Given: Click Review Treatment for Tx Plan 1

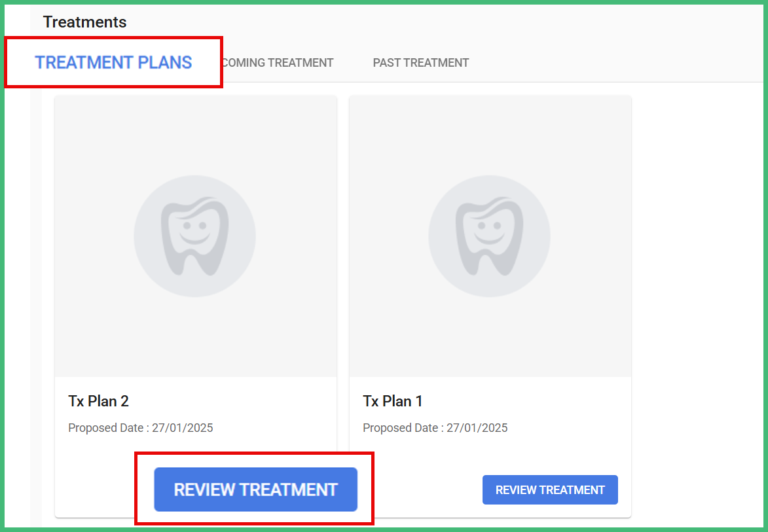Looking at the screenshot, I should (x=550, y=489).
